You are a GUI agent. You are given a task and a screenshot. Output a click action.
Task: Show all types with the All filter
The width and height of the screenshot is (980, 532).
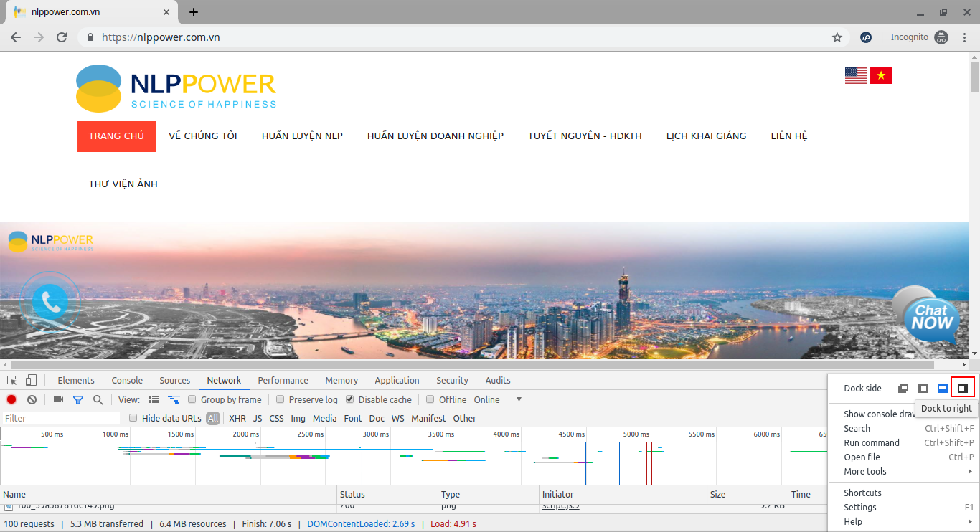click(x=213, y=418)
